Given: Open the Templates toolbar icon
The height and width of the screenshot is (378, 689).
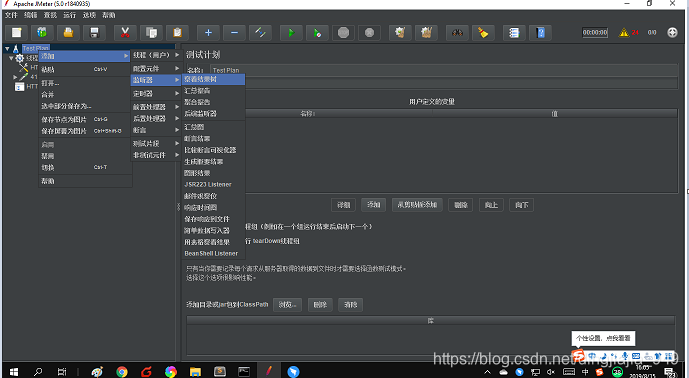Looking at the screenshot, I should 42,33.
